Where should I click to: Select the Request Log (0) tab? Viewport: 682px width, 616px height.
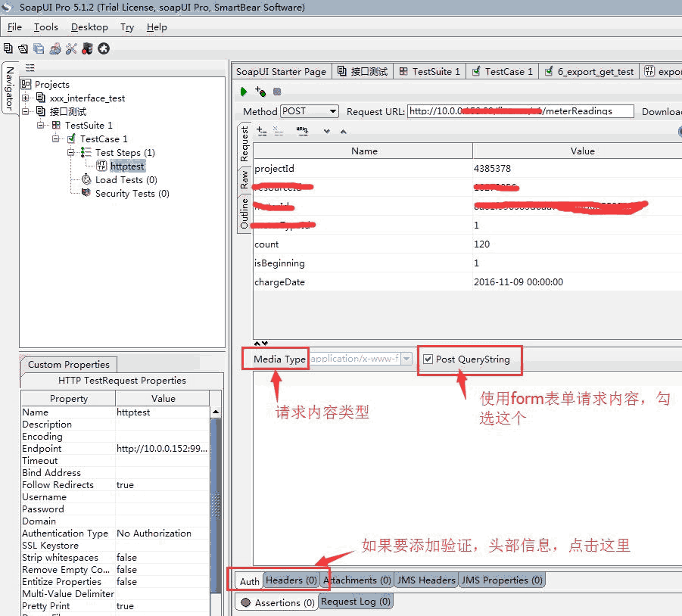(x=355, y=602)
